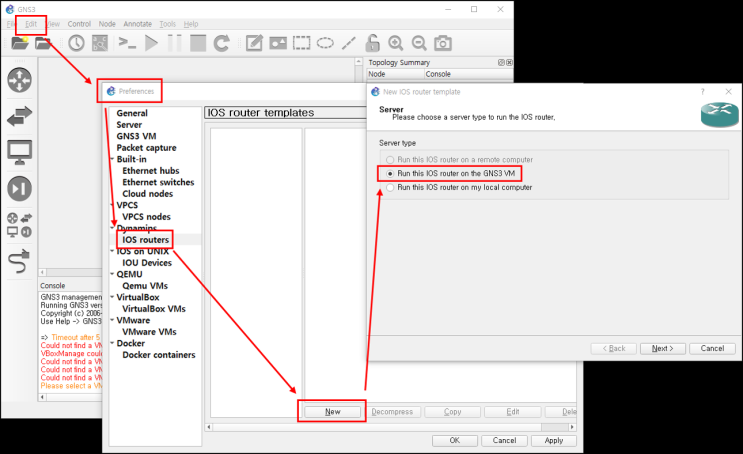Viewport: 743px width, 454px height.
Task: Collapse the VPCS tree section
Action: pyautogui.click(x=112, y=205)
